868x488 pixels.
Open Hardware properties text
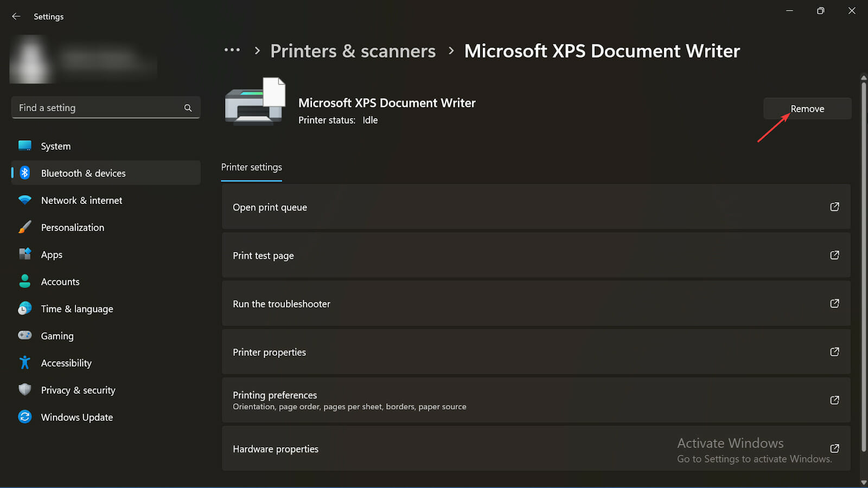[x=276, y=449]
